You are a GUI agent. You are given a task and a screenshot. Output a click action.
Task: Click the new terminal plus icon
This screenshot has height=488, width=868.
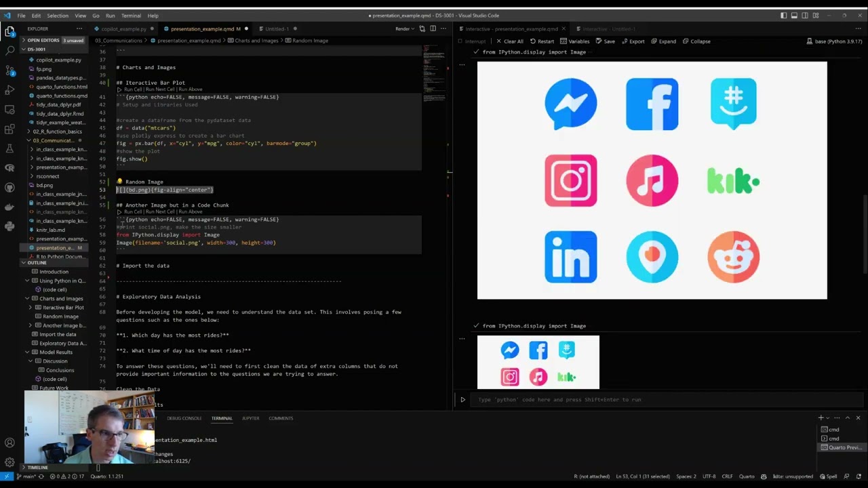click(821, 418)
